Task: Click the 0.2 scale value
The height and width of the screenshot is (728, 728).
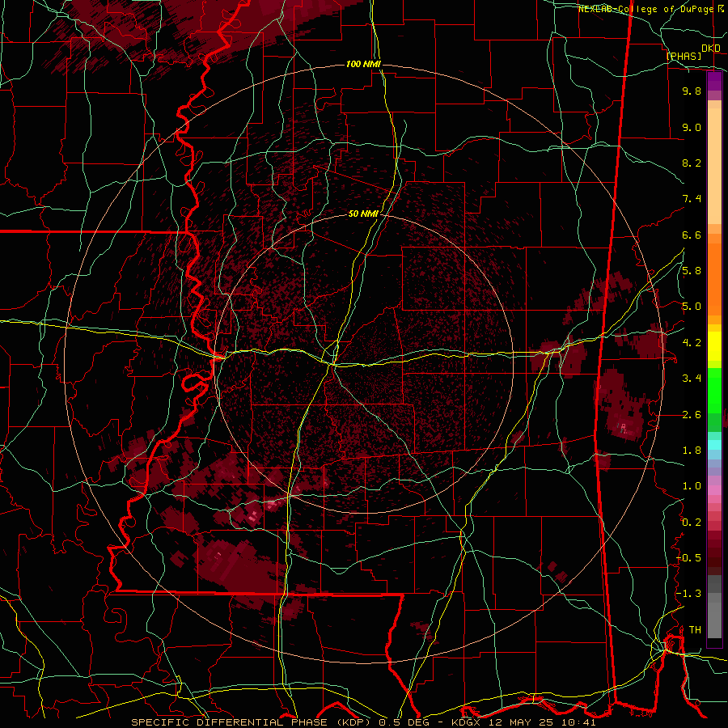Action: [x=692, y=523]
